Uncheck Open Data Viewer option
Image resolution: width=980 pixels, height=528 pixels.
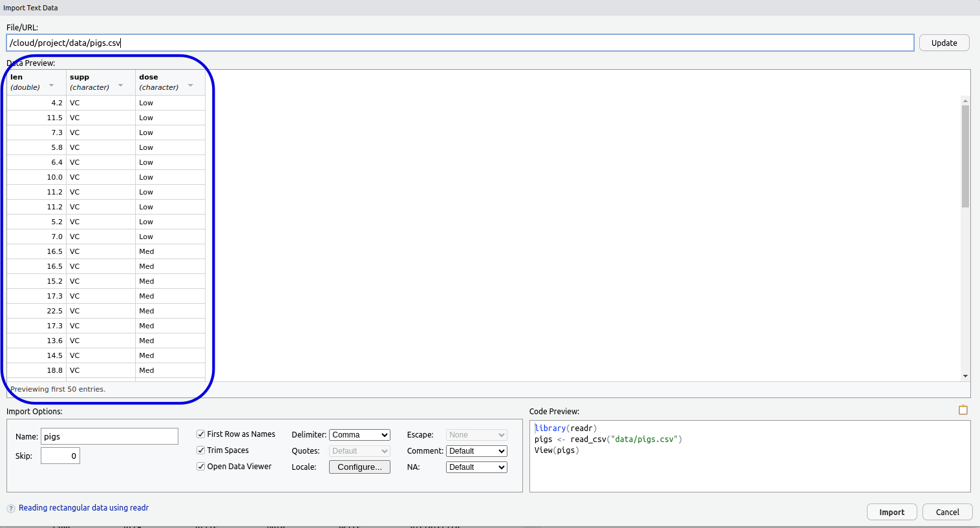point(201,467)
